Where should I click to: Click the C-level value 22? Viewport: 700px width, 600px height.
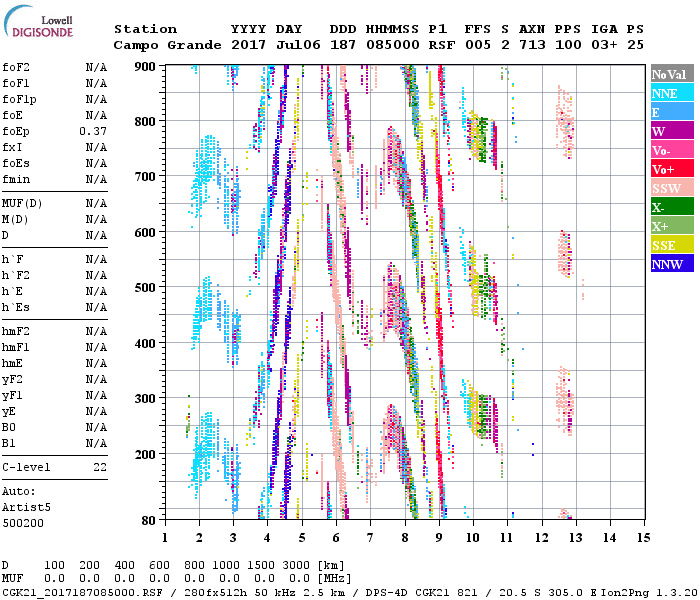(x=100, y=467)
